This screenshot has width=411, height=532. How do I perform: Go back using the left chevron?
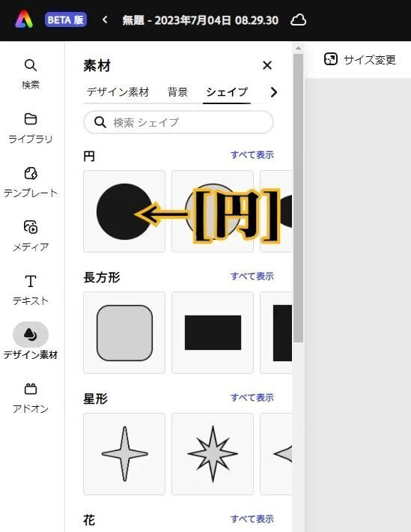pos(105,19)
